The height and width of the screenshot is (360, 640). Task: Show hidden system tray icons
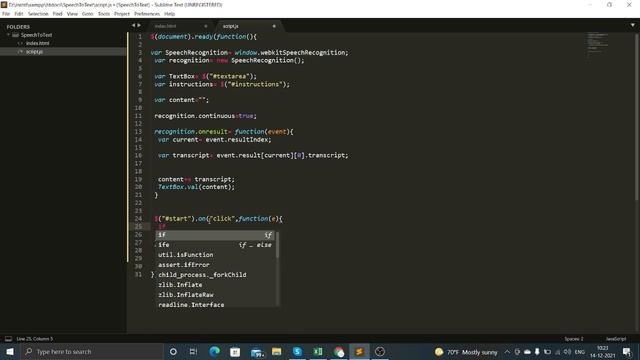pyautogui.click(x=507, y=352)
